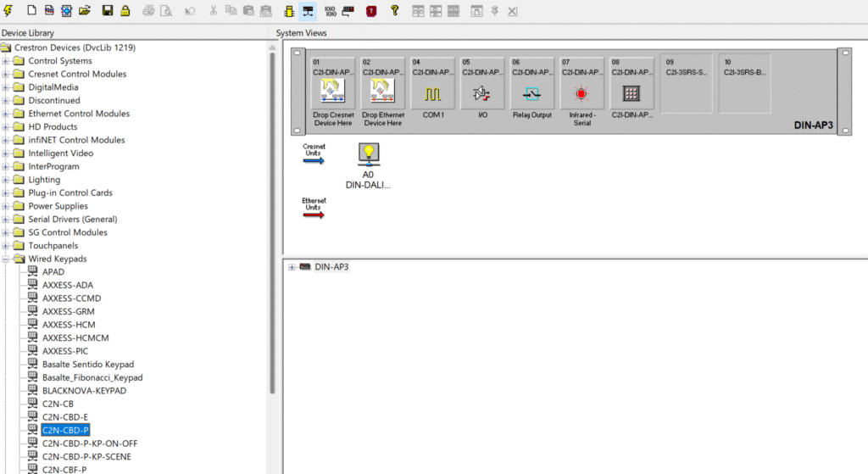Click the padlock toolbar icon
Viewport: 868px width, 474px height.
pos(125,10)
